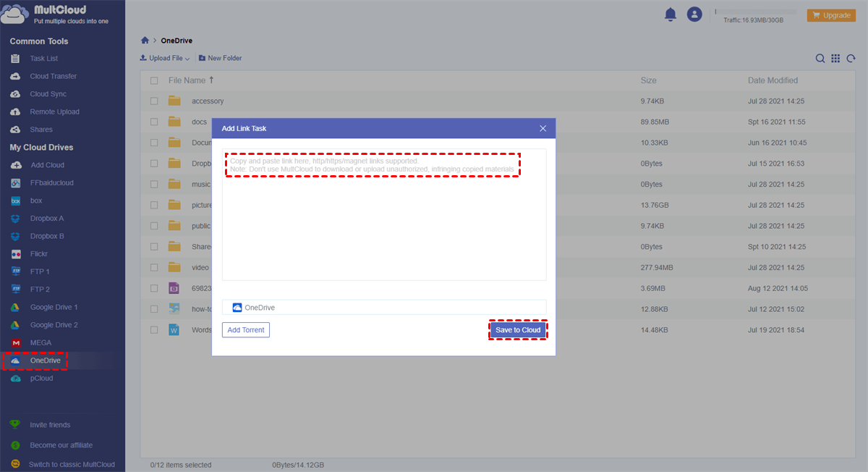Select the Google Drive 2 entry
The image size is (868, 472).
tap(54, 325)
